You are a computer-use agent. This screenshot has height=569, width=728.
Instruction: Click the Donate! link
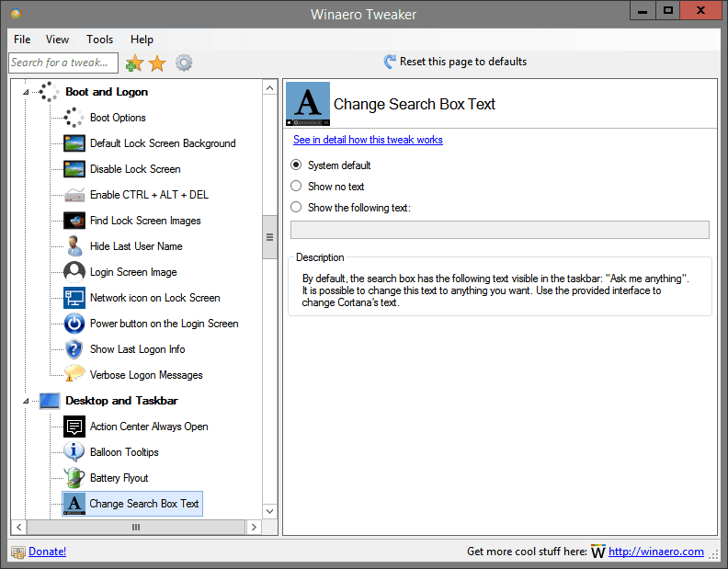pos(48,552)
